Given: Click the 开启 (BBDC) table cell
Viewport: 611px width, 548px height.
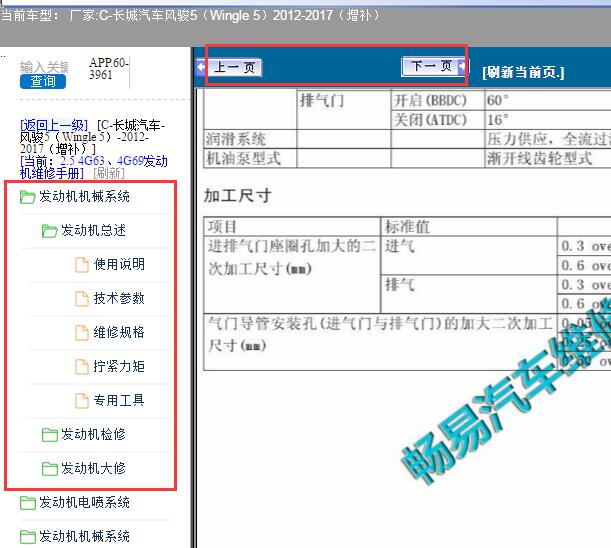Looking at the screenshot, I should pyautogui.click(x=438, y=100).
